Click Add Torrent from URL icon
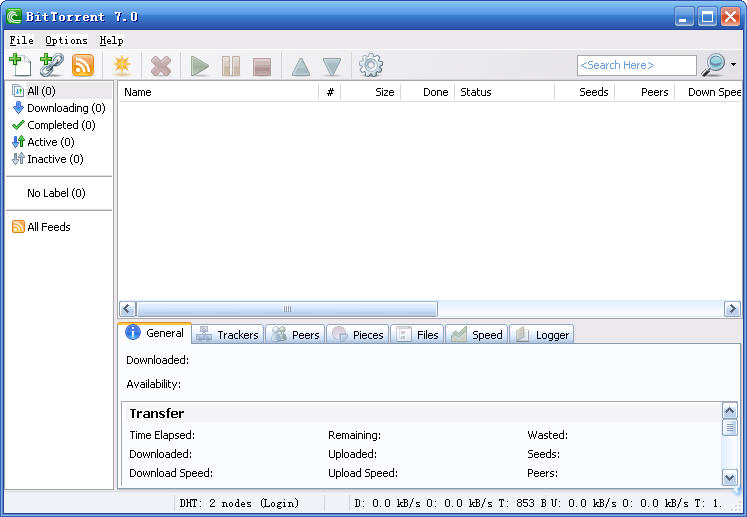Image resolution: width=747 pixels, height=517 pixels. [51, 66]
